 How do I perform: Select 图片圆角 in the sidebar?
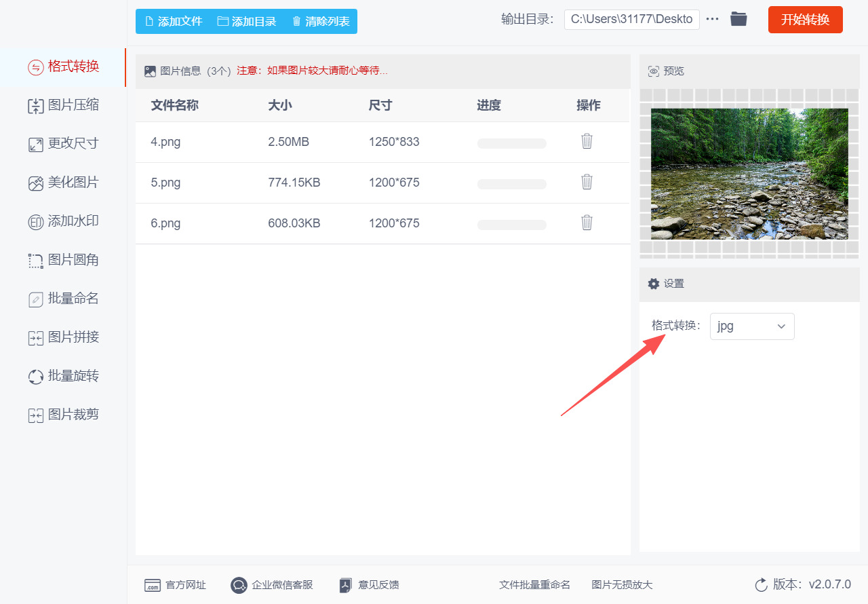63,260
